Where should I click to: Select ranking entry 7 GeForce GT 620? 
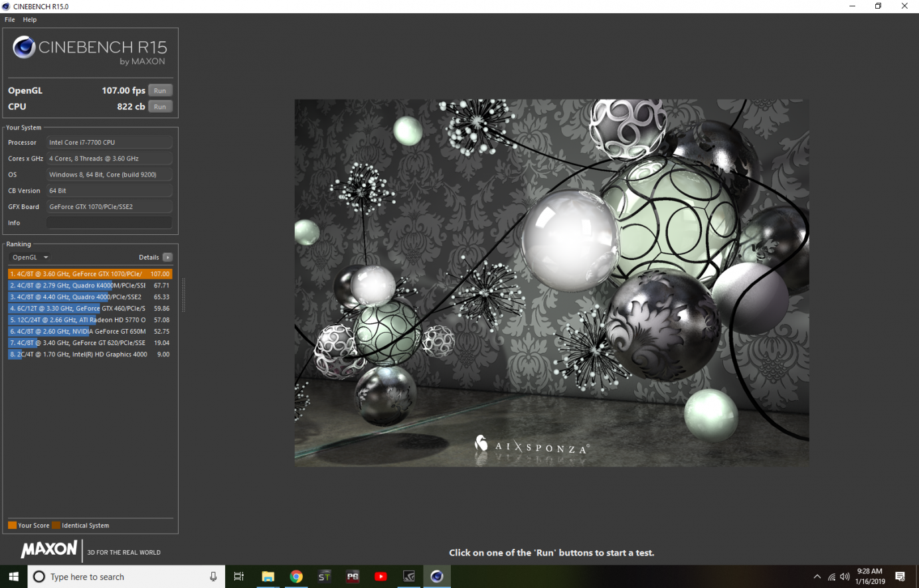(x=90, y=343)
